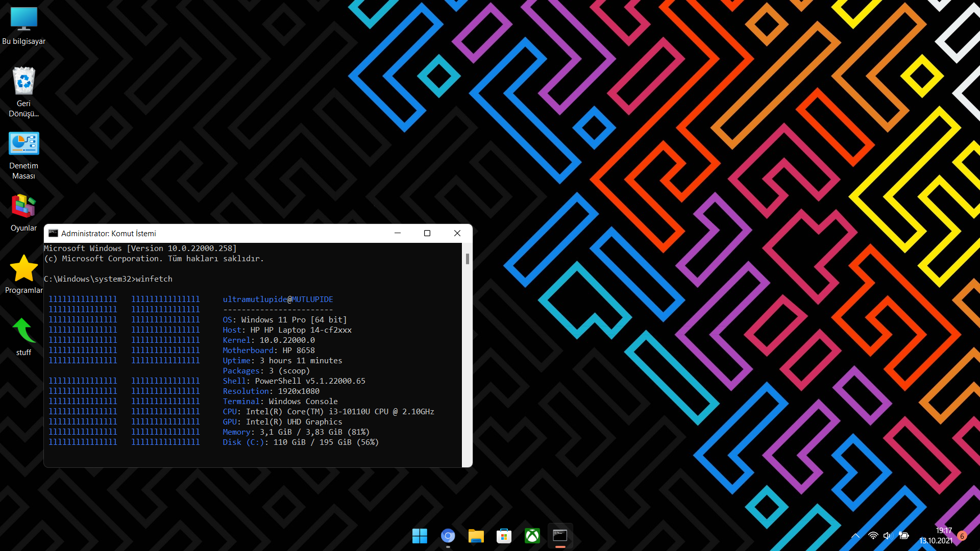Click the speaker volume tray icon
The image size is (980, 551).
887,536
